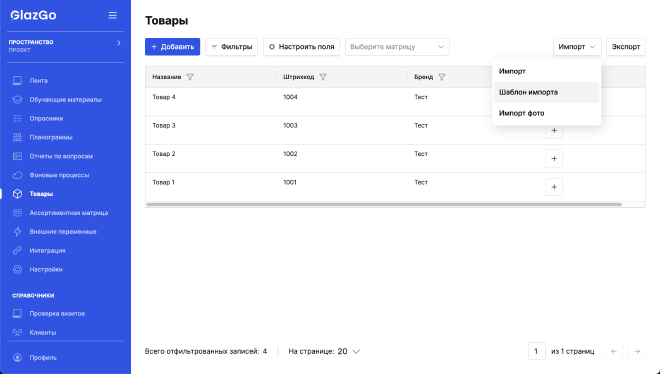Click the Бренд column header text

pos(423,77)
